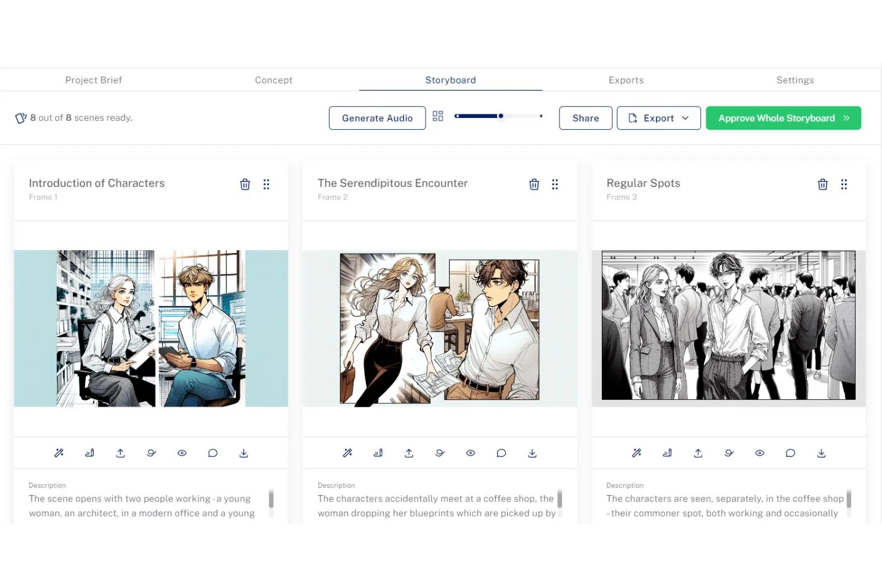Switch to grid layout view icon
This screenshot has width=882, height=588.
438,116
